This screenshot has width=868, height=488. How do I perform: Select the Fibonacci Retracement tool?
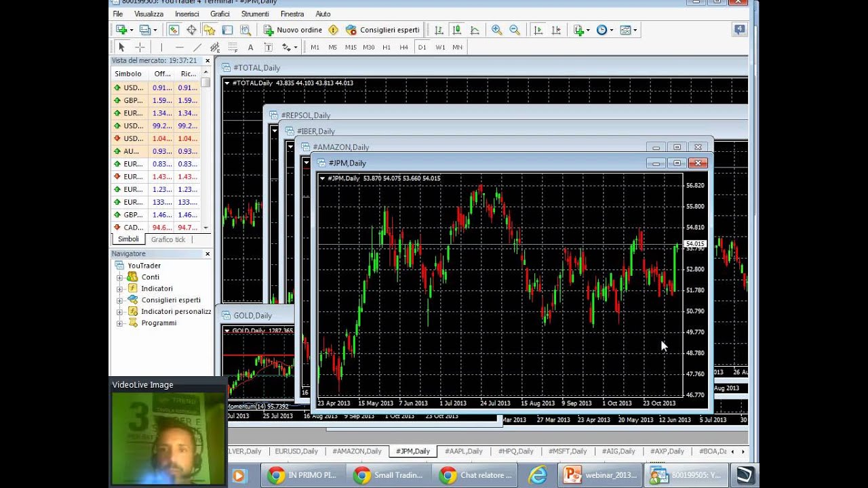(x=233, y=47)
